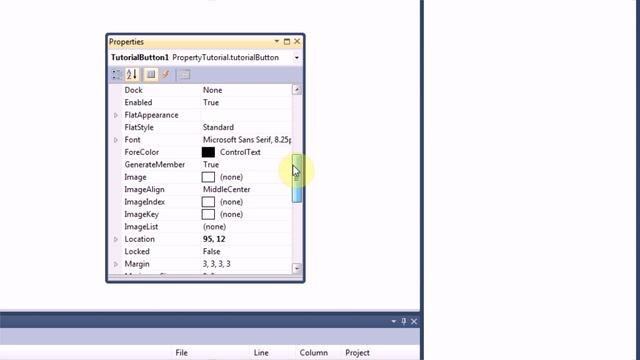Sort properties alphabetically with A-Z icon
Viewport: 640px width, 360px height.
(x=132, y=74)
